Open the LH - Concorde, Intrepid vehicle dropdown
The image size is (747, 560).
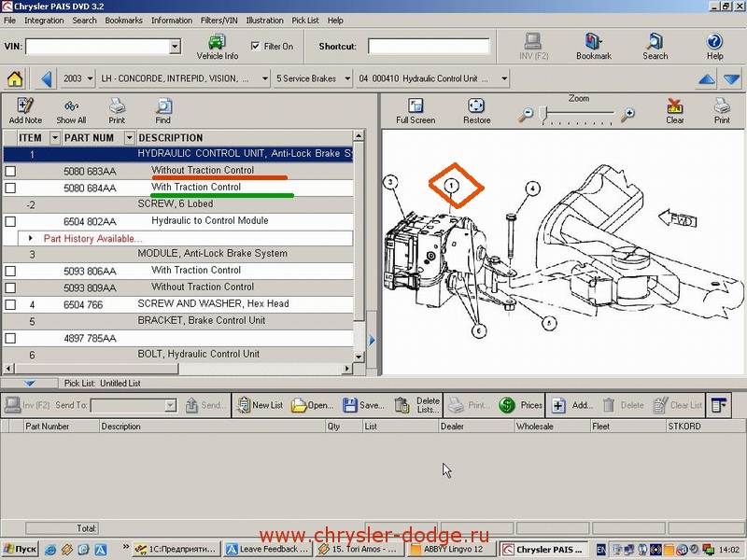coord(265,78)
